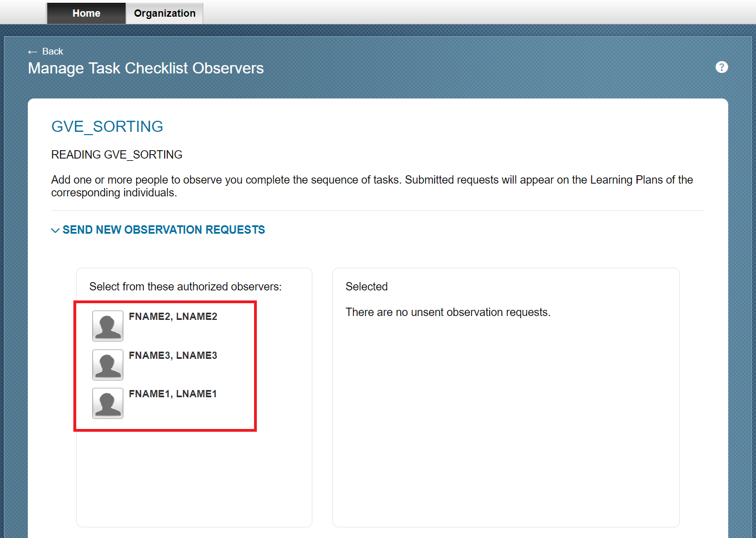Click Manage Task Checklist Observers page heading
This screenshot has height=538, width=756.
coord(146,68)
